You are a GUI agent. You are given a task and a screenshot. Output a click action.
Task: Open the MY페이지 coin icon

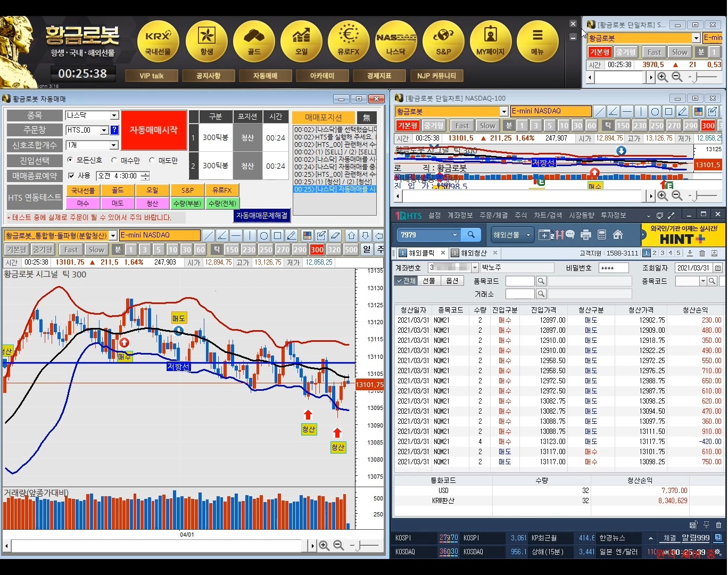pos(490,43)
